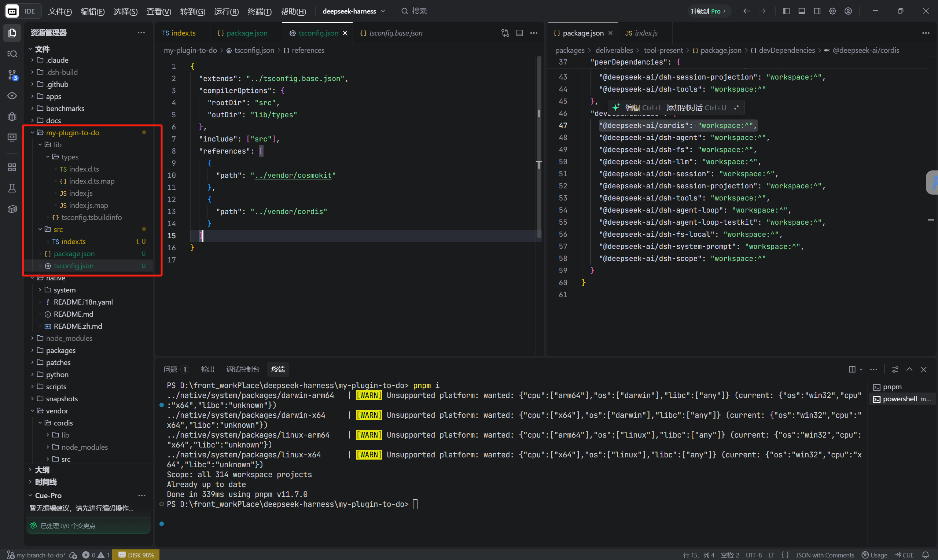Open the 终端(T) menu

coord(260,11)
